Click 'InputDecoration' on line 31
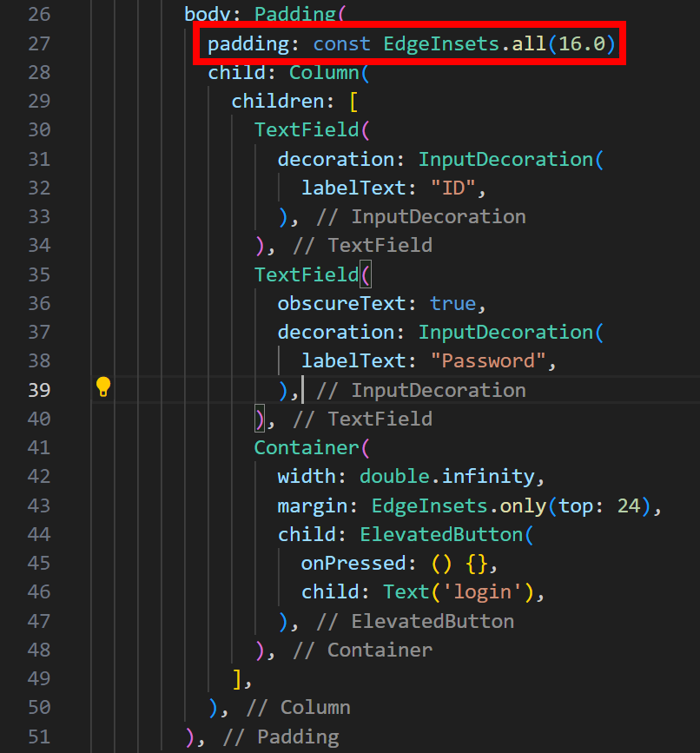The height and width of the screenshot is (753, 700). click(x=505, y=160)
